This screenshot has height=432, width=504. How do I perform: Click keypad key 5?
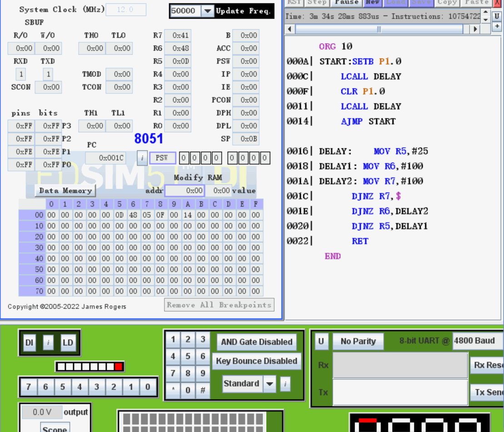point(188,356)
